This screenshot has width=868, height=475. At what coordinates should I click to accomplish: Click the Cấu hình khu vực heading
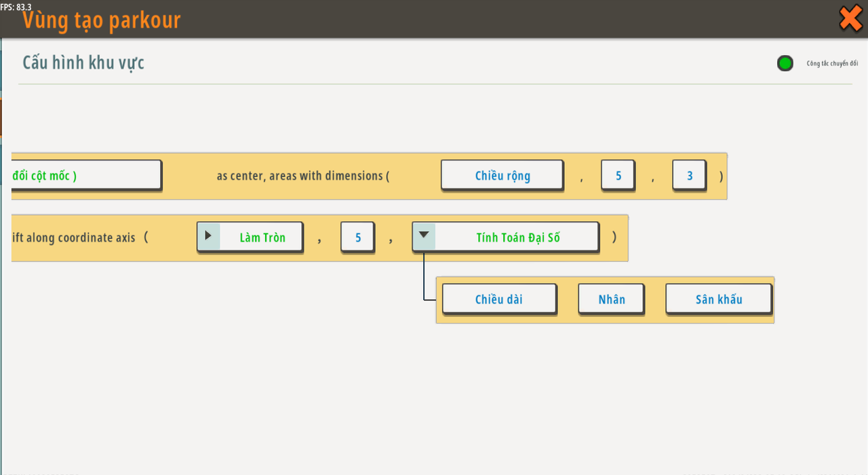click(83, 62)
